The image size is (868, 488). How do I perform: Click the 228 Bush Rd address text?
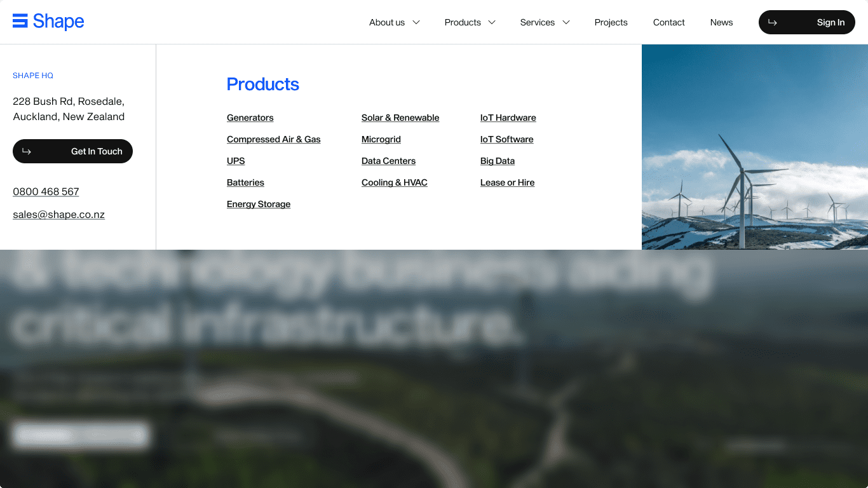[x=69, y=109]
